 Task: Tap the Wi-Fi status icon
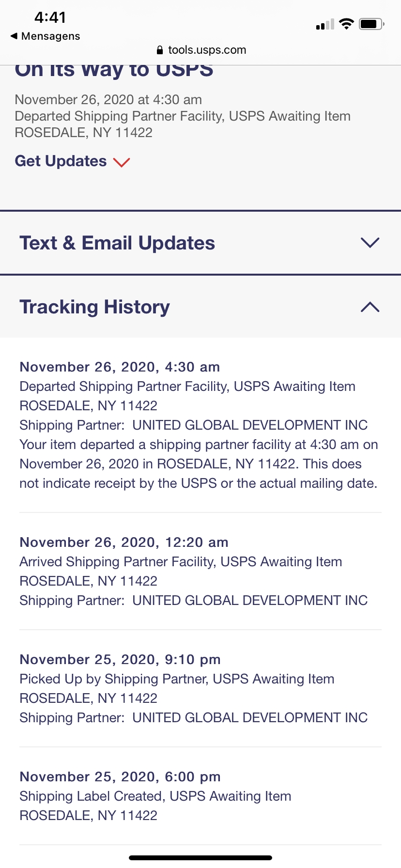[346, 24]
